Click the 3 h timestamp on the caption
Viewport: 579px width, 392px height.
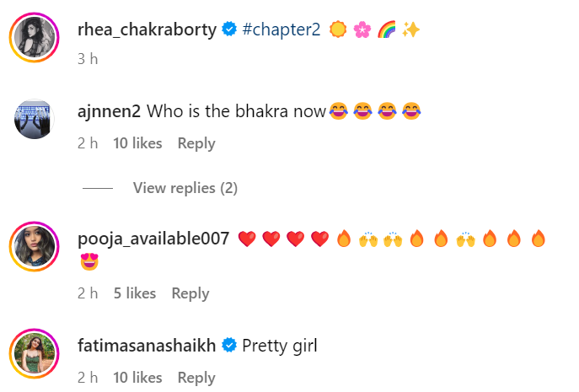88,59
